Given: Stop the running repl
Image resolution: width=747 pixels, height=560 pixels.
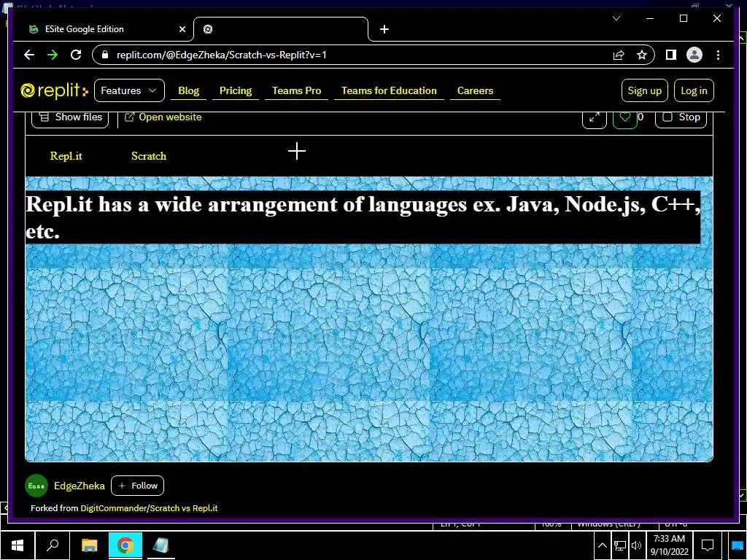Looking at the screenshot, I should coord(681,118).
